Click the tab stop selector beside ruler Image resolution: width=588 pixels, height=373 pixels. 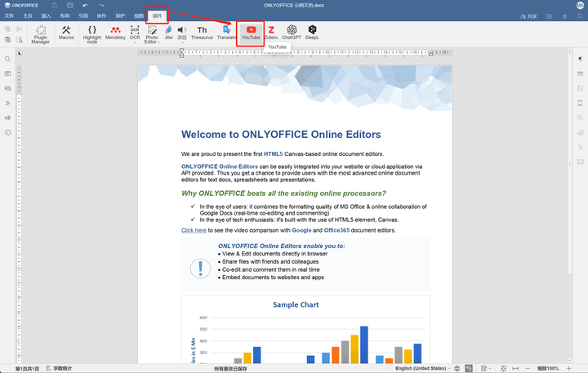[20, 53]
